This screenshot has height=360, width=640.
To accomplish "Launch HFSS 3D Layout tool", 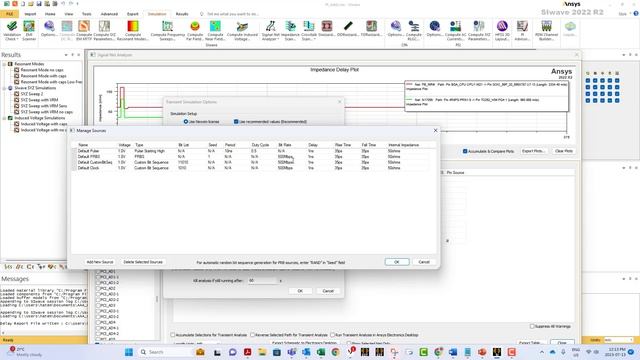I will coord(502,30).
